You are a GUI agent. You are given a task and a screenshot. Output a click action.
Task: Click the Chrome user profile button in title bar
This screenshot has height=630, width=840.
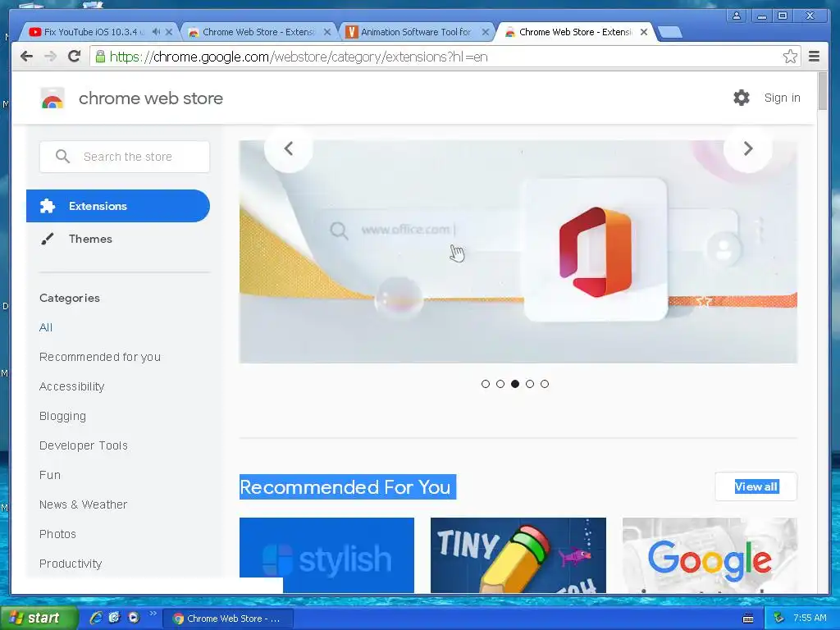[737, 16]
